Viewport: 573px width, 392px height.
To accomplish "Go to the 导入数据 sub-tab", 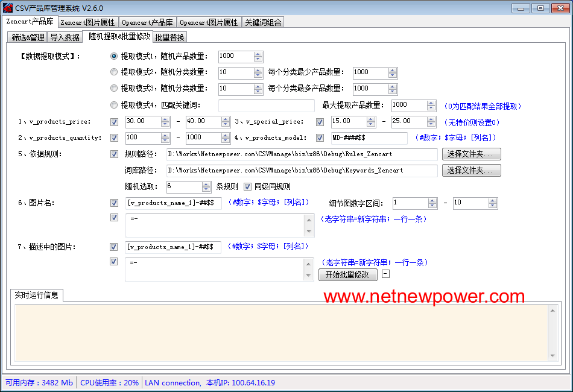I will point(65,37).
